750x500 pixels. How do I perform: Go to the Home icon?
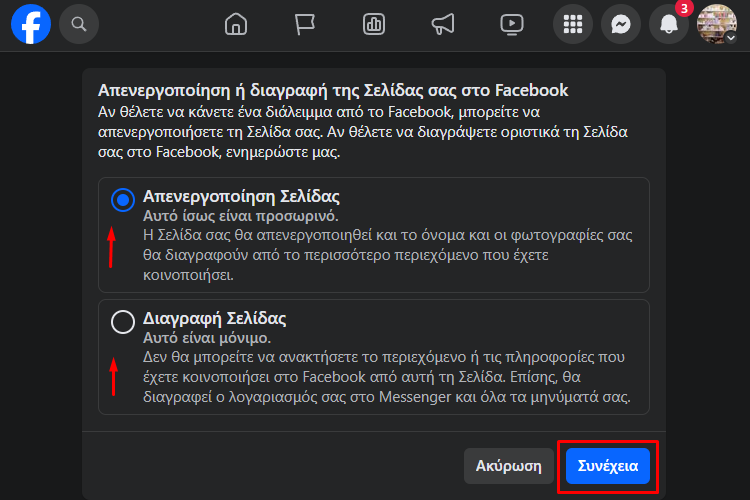pyautogui.click(x=236, y=24)
